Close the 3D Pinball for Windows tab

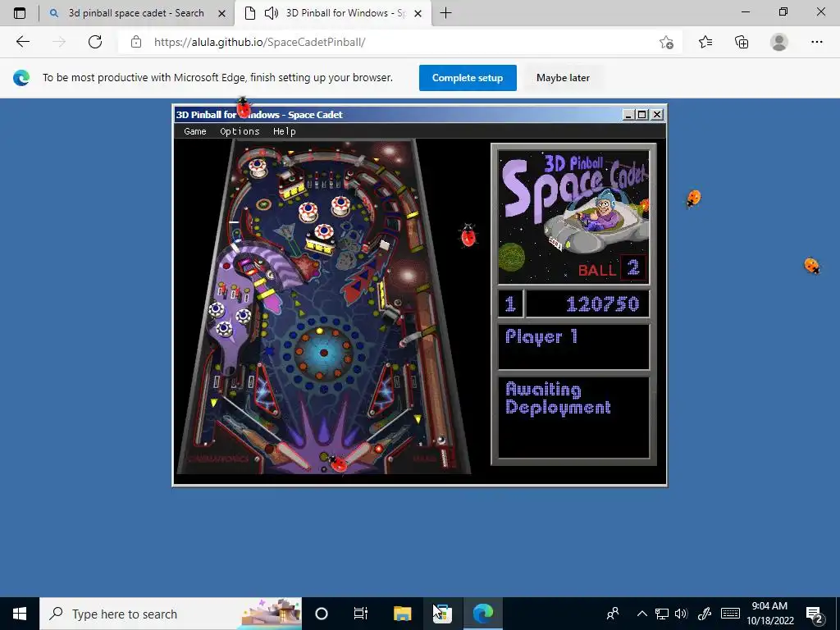point(418,13)
